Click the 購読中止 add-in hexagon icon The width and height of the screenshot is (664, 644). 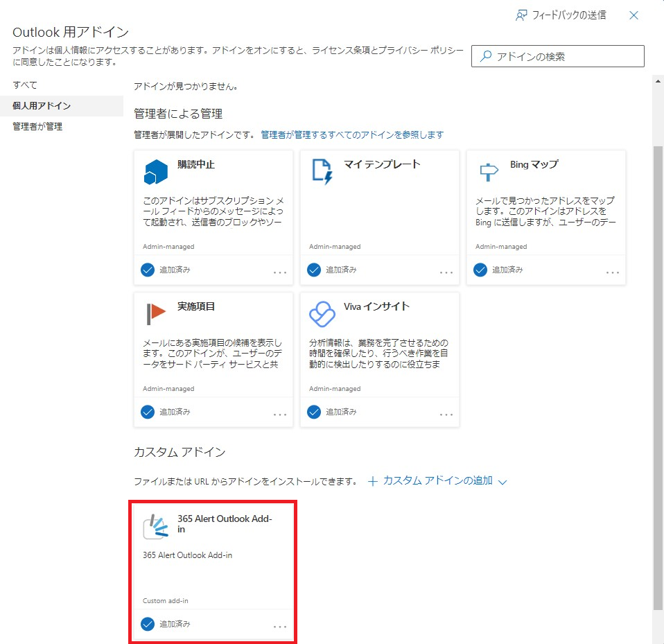pyautogui.click(x=156, y=171)
